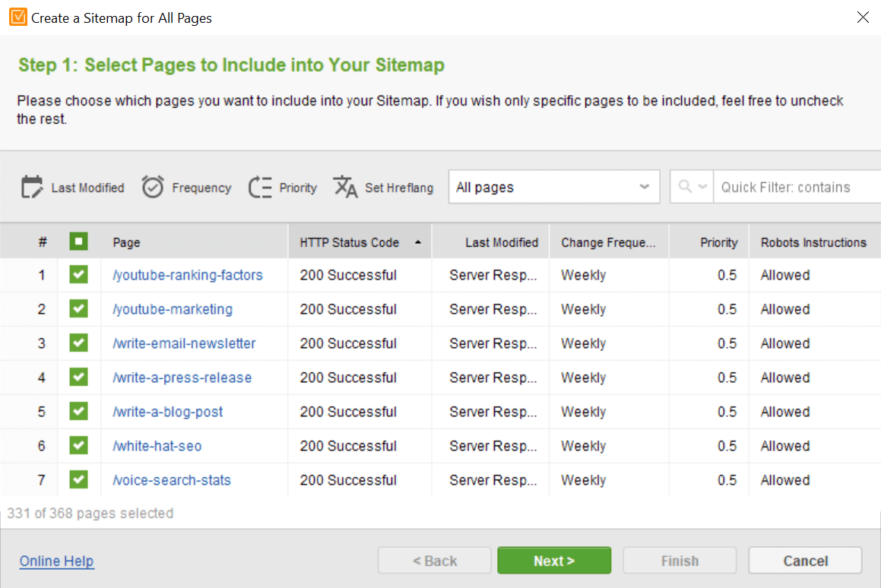Click the Set Hreflang translate icon
Screen dimensions: 881x588
pyautogui.click(x=345, y=187)
